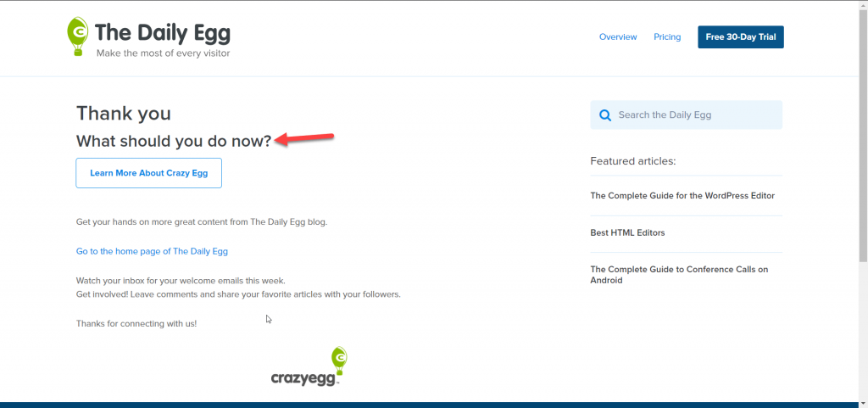Click the search magnifier icon
Screen dimensions: 868x408
tap(605, 115)
